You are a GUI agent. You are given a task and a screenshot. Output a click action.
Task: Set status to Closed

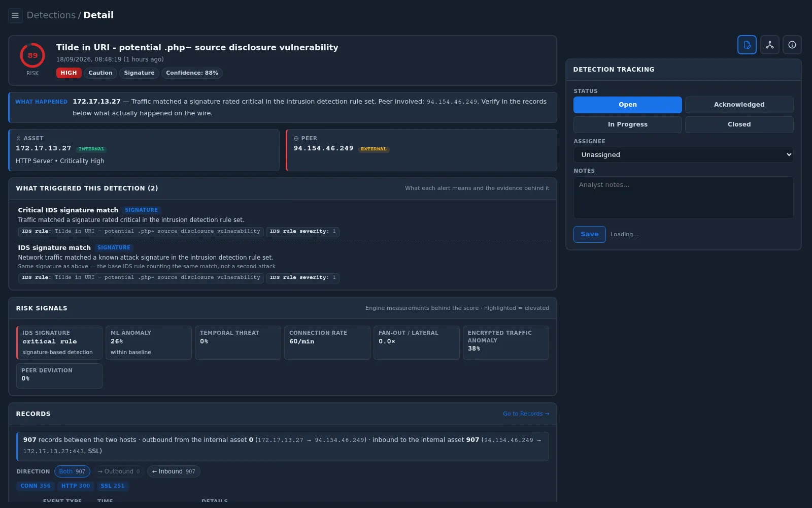coord(739,124)
